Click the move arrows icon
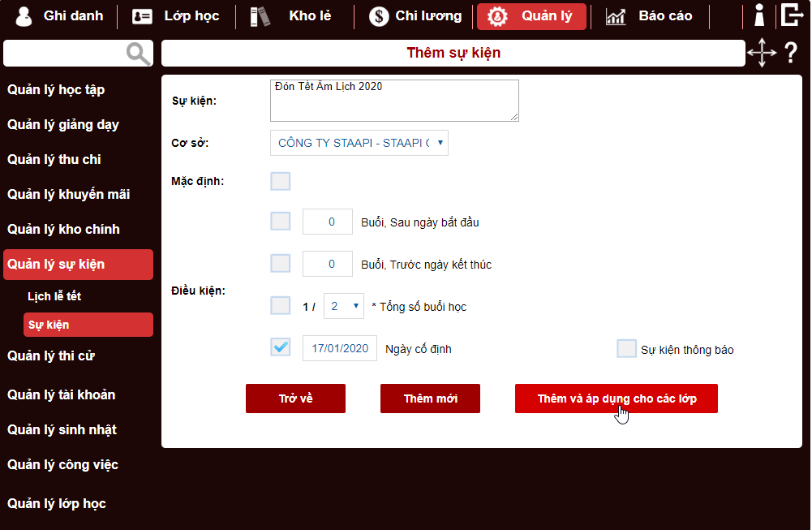Viewport: 812px width, 530px height. click(x=762, y=54)
